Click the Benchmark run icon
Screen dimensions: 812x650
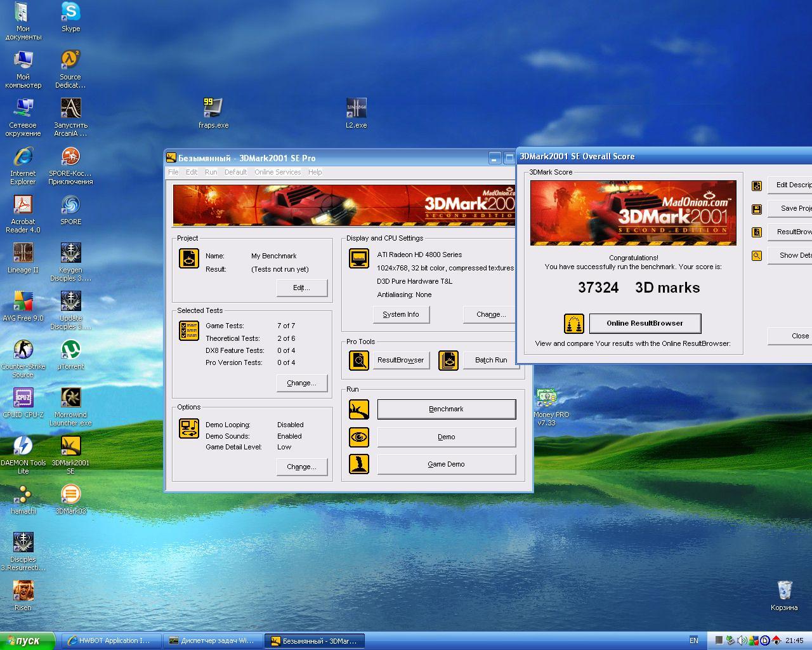(x=359, y=409)
